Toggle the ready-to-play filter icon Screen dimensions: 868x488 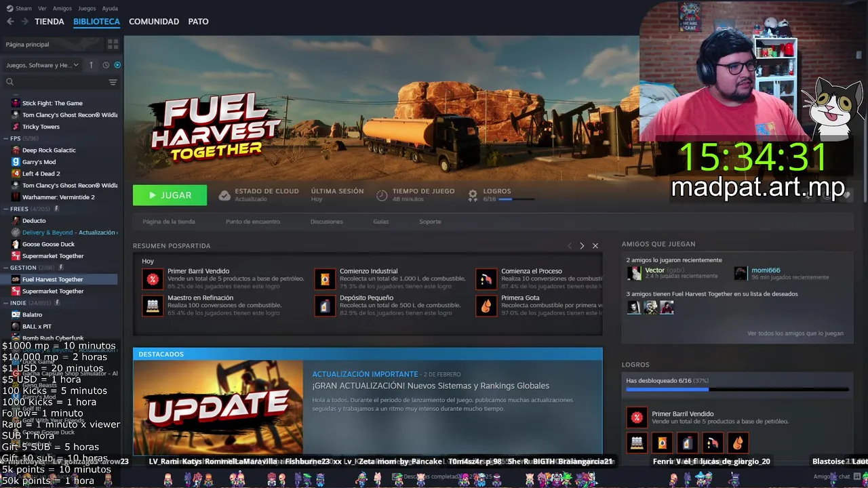117,65
